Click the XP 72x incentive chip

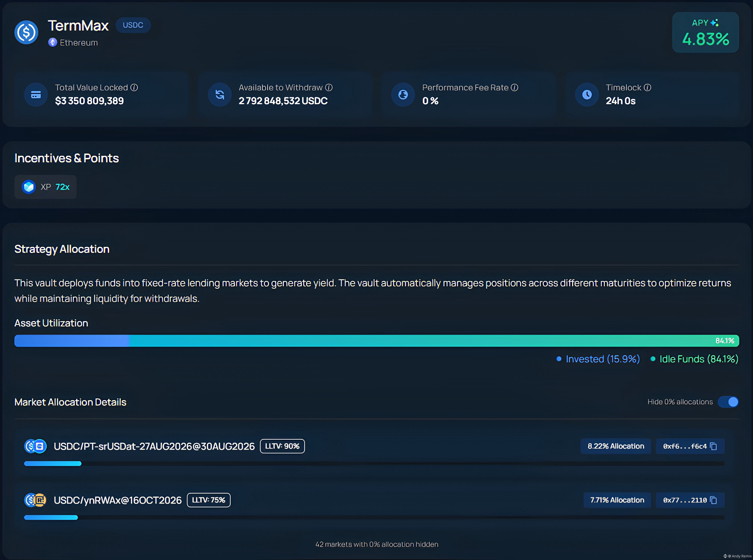[45, 187]
